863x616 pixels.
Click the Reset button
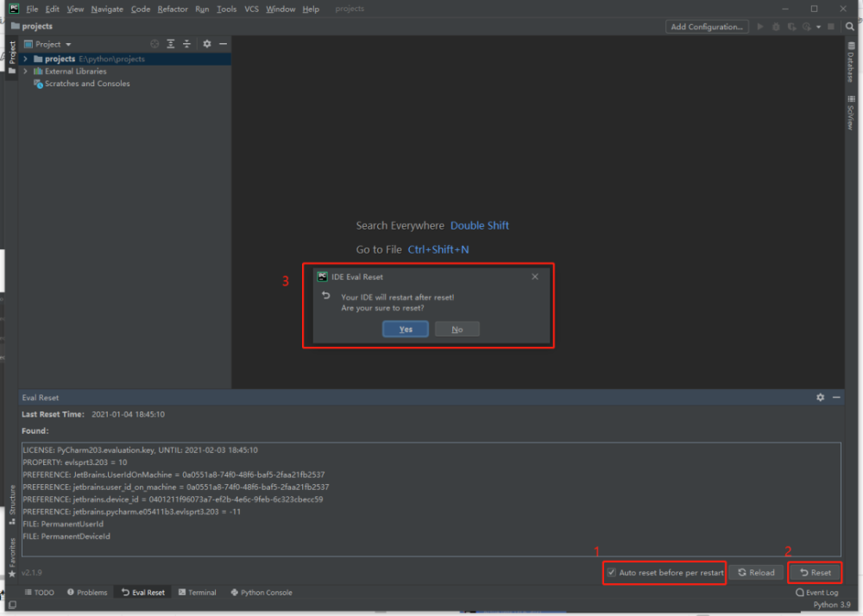[816, 573]
